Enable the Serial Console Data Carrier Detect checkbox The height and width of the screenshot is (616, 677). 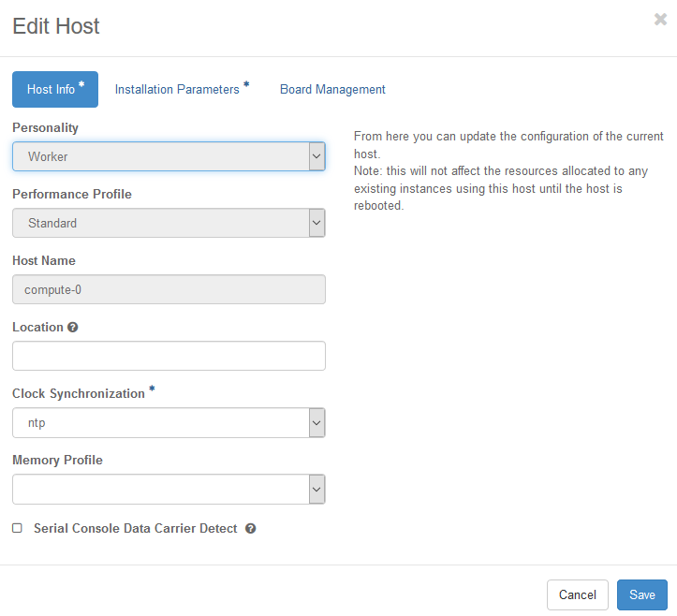coord(17,528)
